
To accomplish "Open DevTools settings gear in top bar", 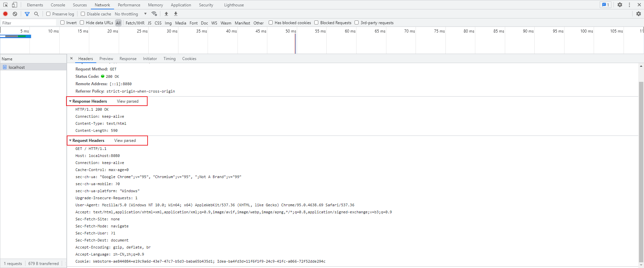I will tap(620, 5).
